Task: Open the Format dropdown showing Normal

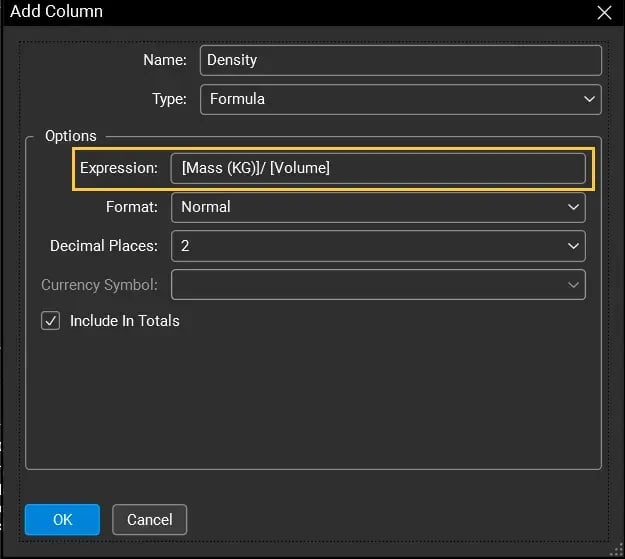Action: point(378,207)
